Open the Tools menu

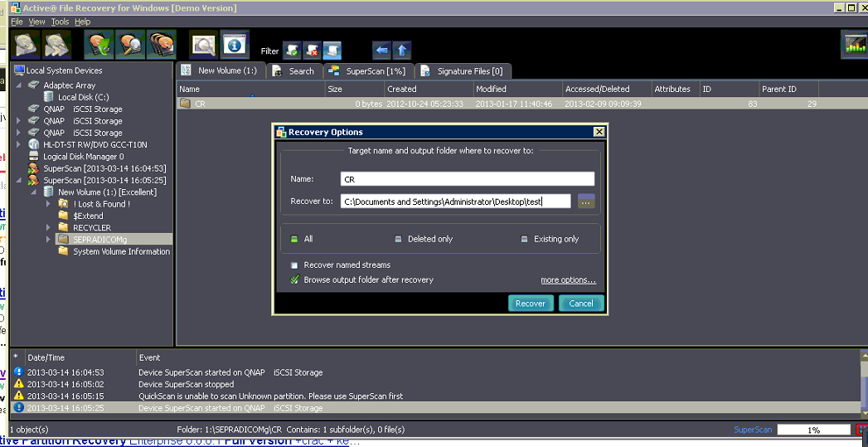point(60,22)
